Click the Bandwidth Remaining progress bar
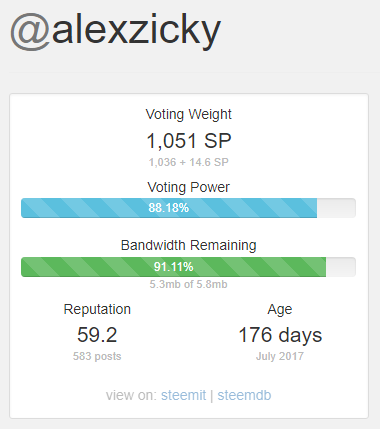 click(x=188, y=267)
